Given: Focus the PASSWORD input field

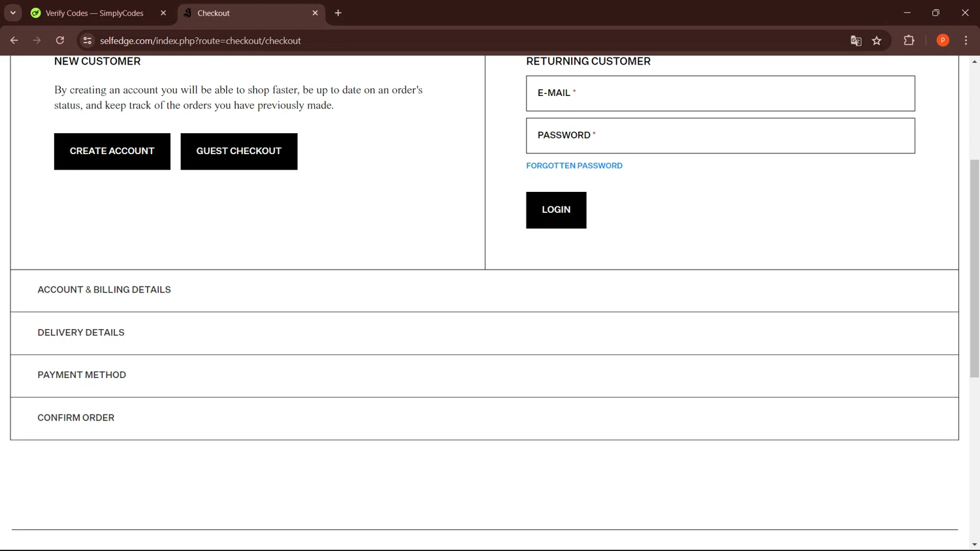Looking at the screenshot, I should coord(721,136).
